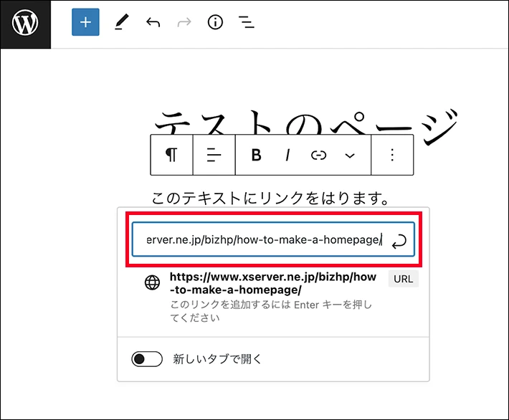Image resolution: width=509 pixels, height=420 pixels.
Task: Open the text alignment options
Action: [214, 155]
